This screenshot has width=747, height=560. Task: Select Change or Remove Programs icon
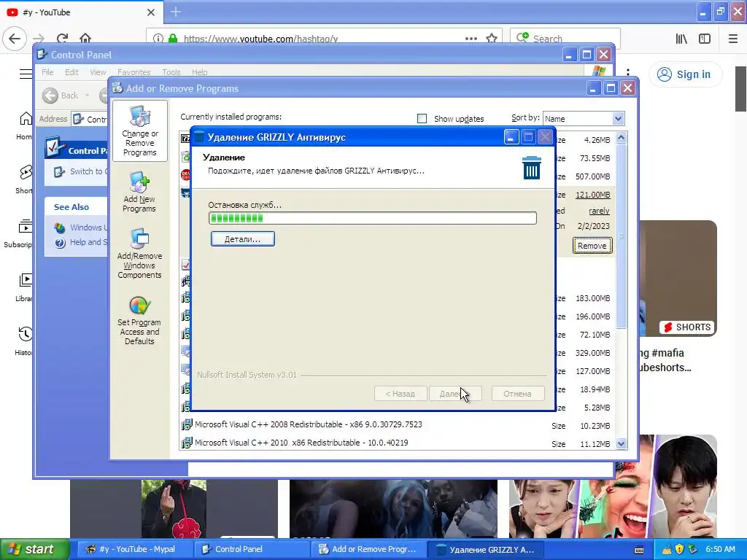pos(139,131)
